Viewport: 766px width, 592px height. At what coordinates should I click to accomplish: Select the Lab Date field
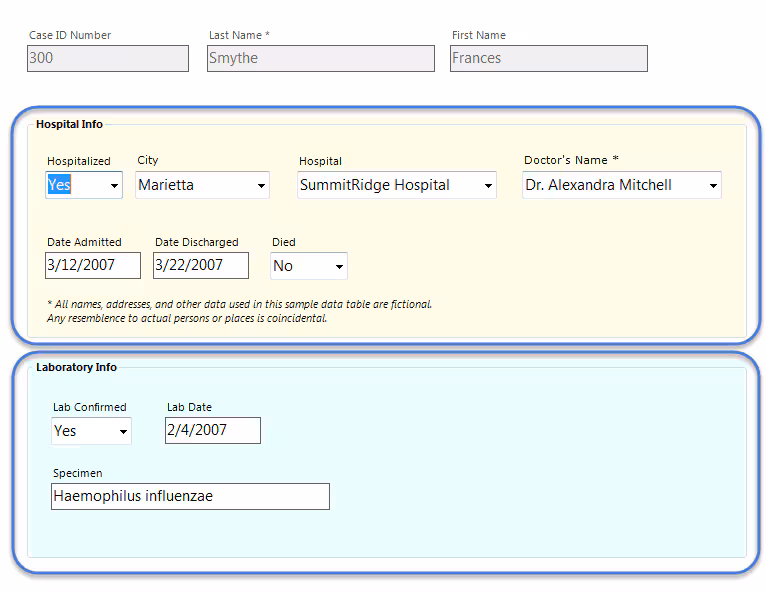(x=212, y=431)
